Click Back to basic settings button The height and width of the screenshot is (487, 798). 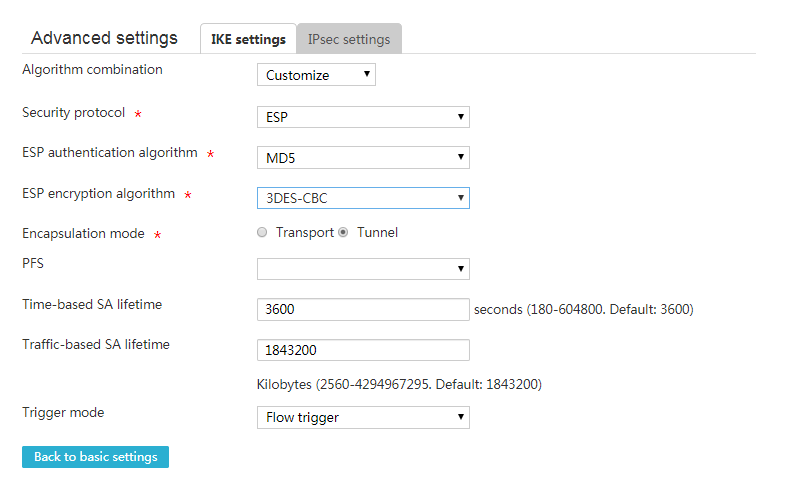tap(95, 457)
